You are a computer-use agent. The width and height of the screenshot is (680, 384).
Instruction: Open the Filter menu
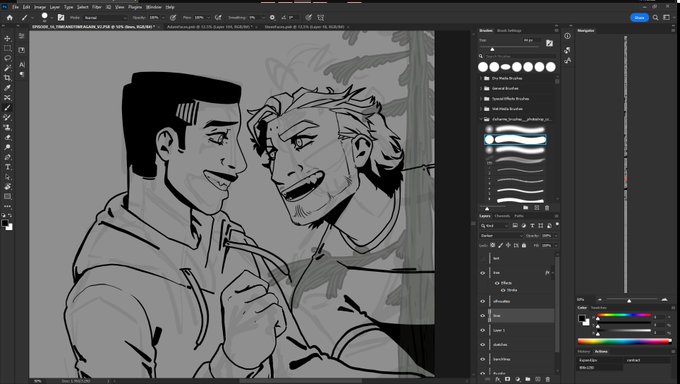click(97, 7)
